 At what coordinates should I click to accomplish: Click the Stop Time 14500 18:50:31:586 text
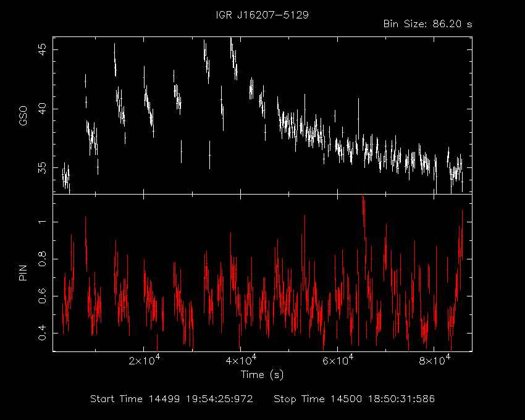click(x=355, y=399)
